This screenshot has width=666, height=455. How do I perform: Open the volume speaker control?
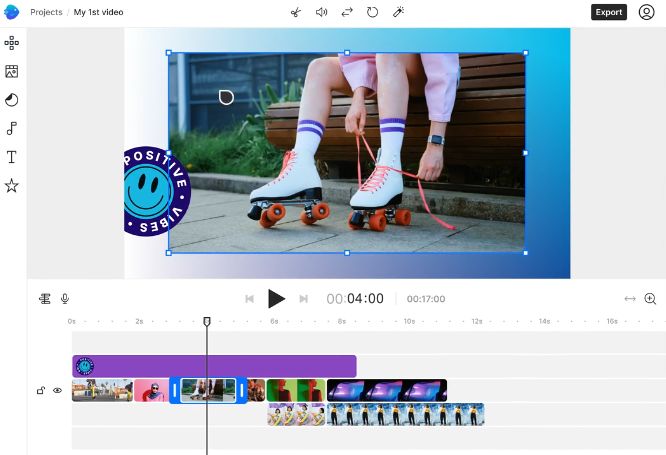click(x=322, y=12)
